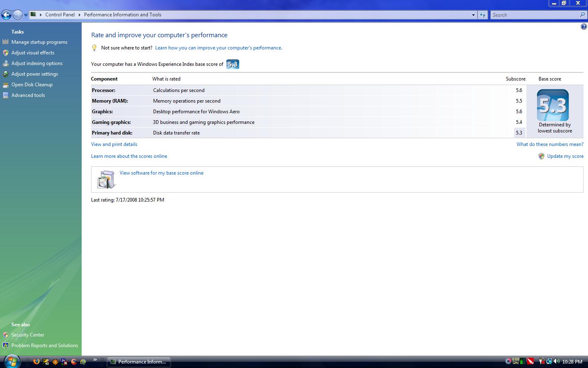
Task: Click the icon next to Adjust indexing options
Action: pos(5,63)
